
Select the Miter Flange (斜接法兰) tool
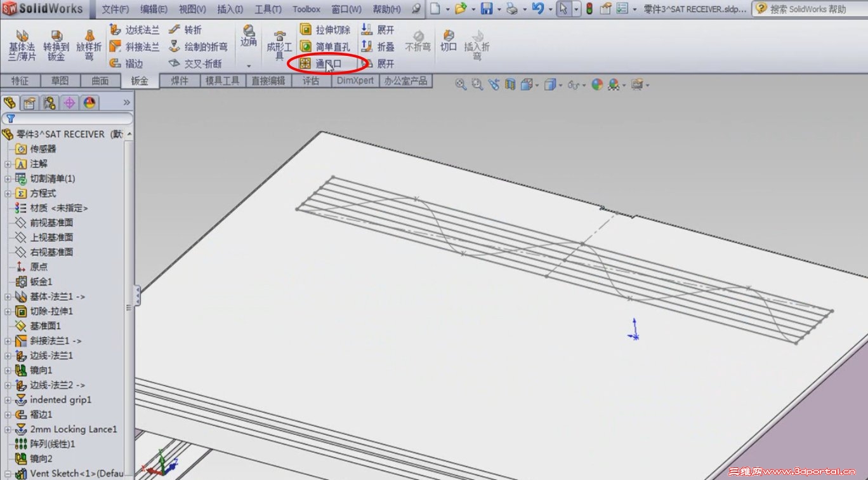[135, 46]
